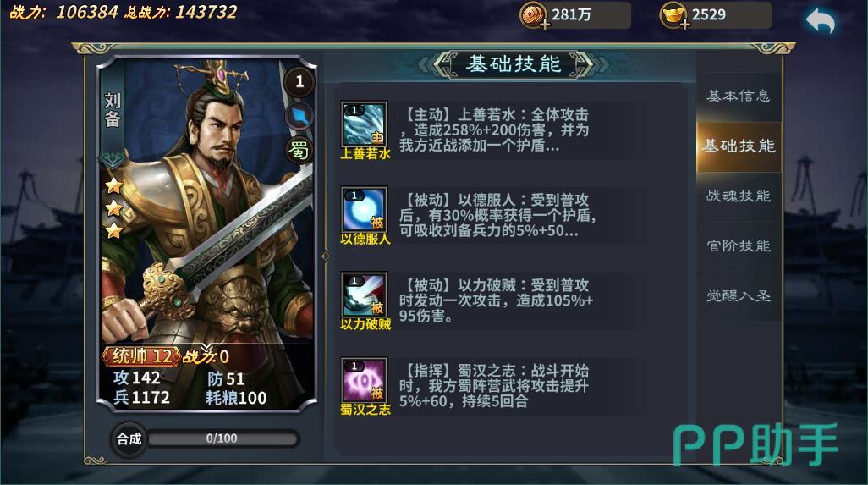The width and height of the screenshot is (868, 485).
Task: Tap the 蜀 faction badge on card
Action: 299,150
